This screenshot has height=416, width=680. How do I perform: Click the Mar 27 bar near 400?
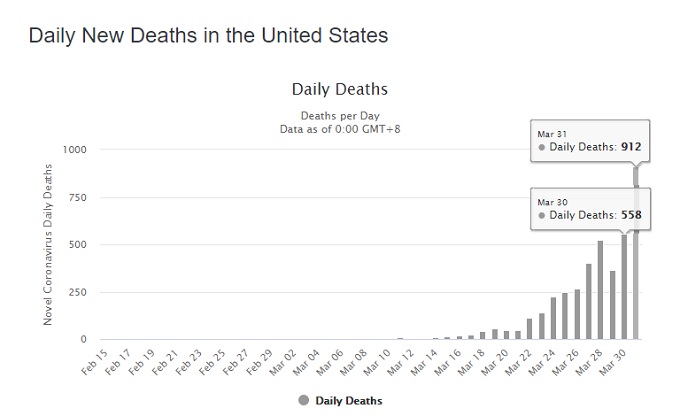pyautogui.click(x=588, y=302)
